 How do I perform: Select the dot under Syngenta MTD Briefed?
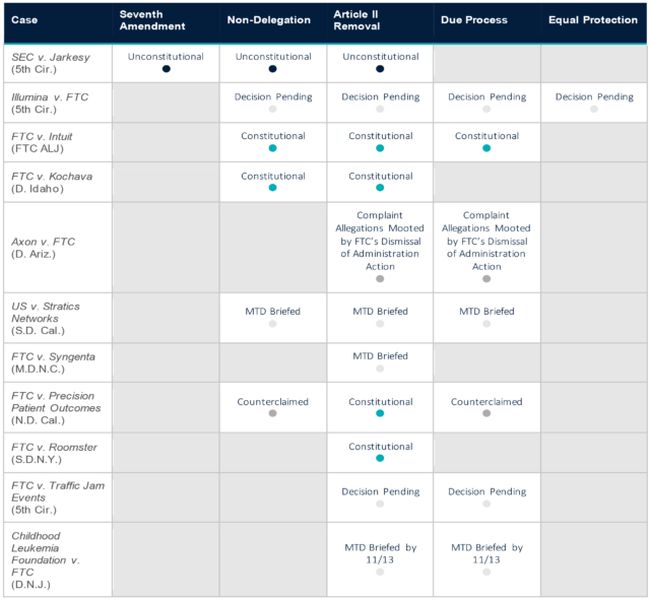tap(379, 368)
